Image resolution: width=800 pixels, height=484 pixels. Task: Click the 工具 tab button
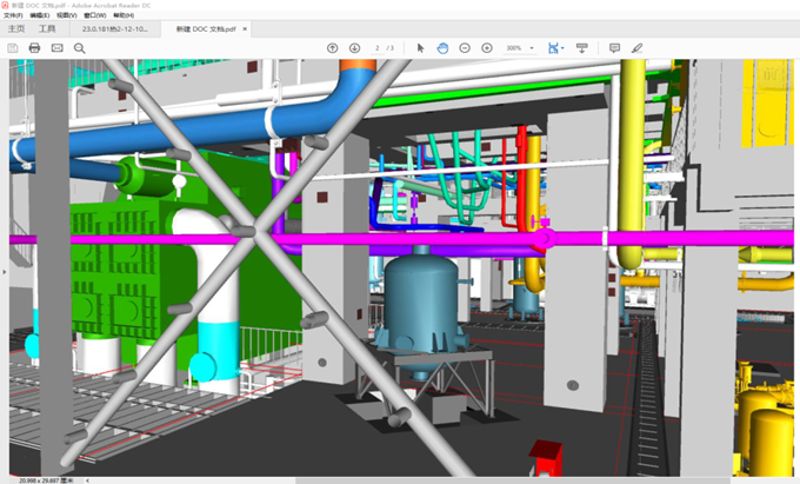pos(47,30)
